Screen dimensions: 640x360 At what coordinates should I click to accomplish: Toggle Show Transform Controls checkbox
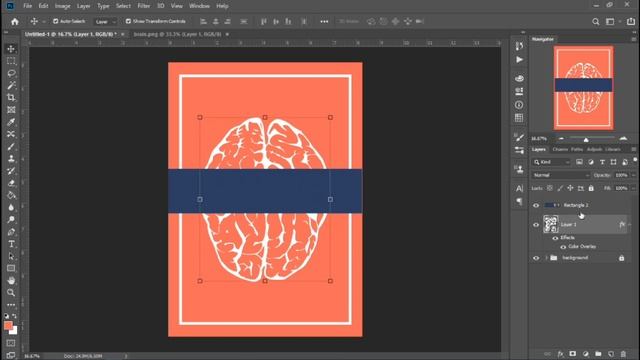128,21
